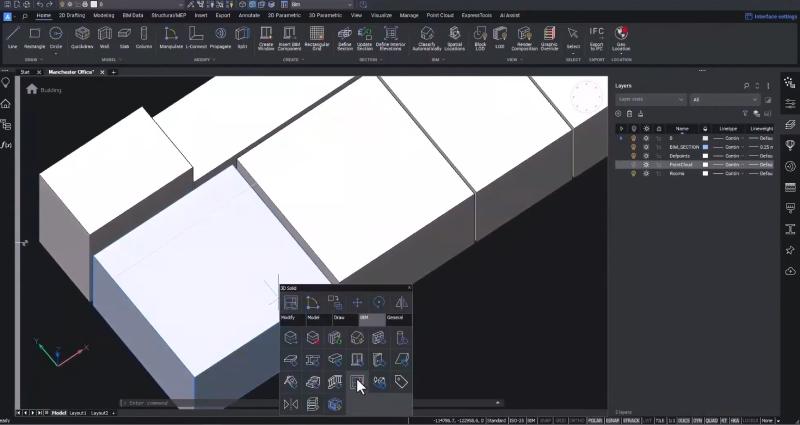Select the Rectangle draw tool
Screen dimensions: 800x425
point(34,38)
